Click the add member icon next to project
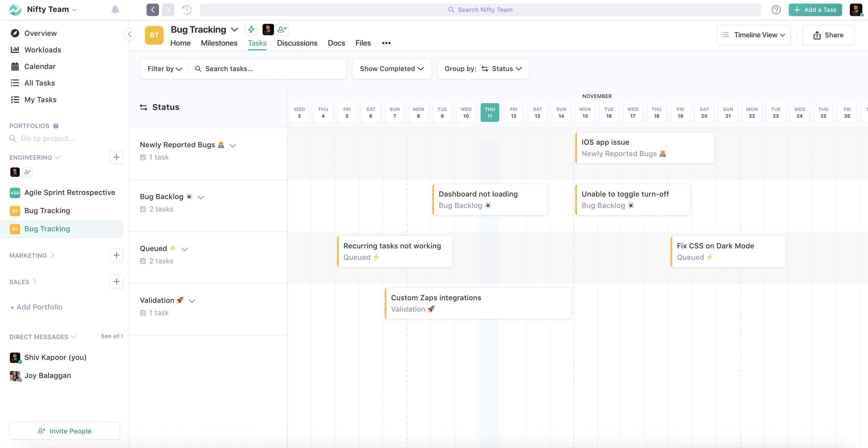The image size is (868, 448). coord(281,30)
